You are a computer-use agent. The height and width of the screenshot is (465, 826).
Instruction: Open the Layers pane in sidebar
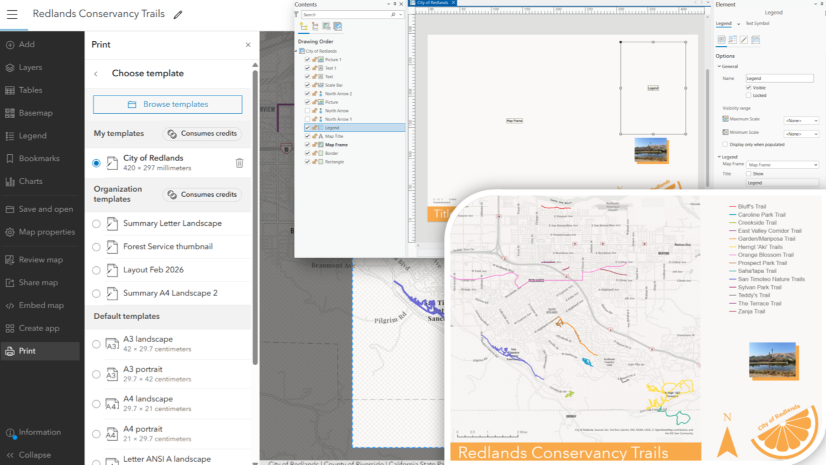coord(40,67)
